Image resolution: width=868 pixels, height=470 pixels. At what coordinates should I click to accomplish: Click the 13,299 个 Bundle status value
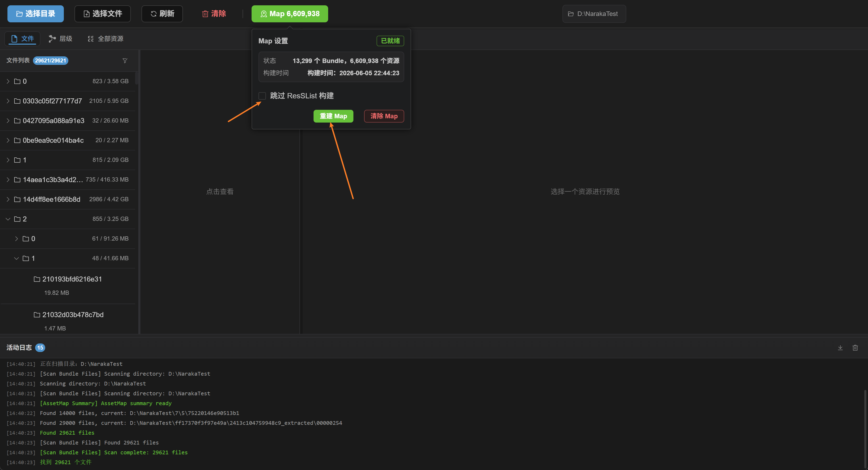click(x=346, y=61)
